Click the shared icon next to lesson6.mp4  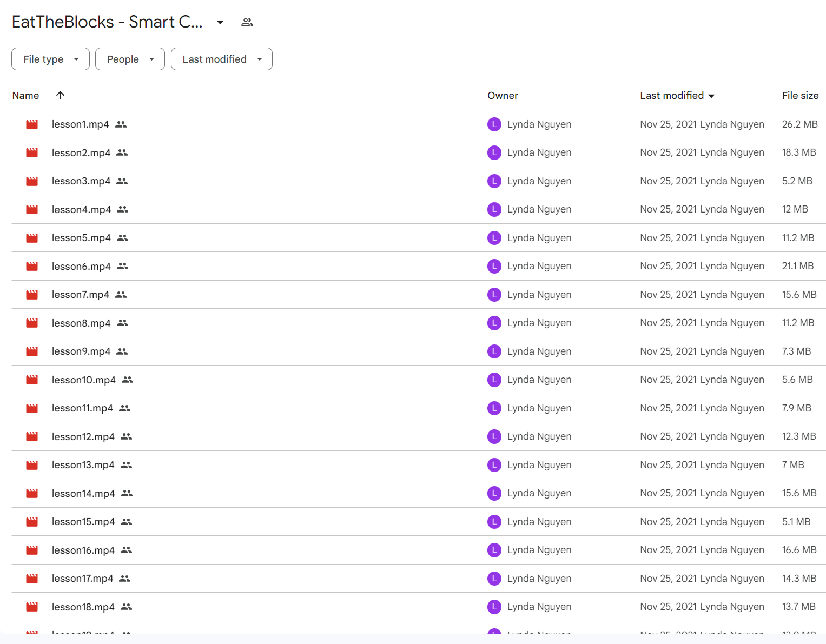[123, 267]
